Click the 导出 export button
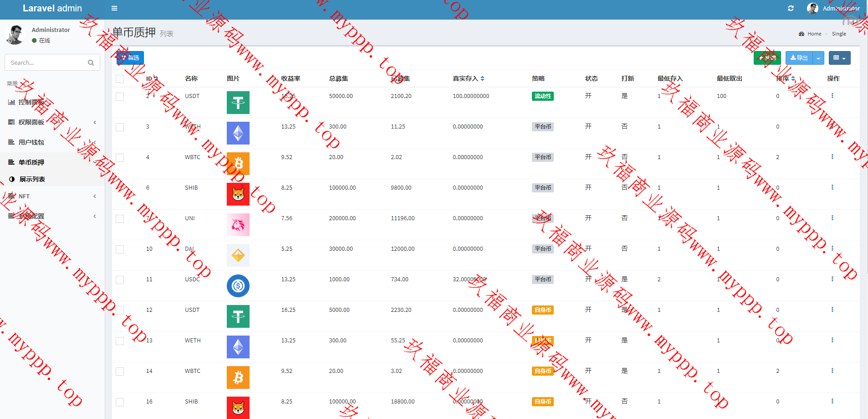The width and height of the screenshot is (868, 419). [799, 58]
